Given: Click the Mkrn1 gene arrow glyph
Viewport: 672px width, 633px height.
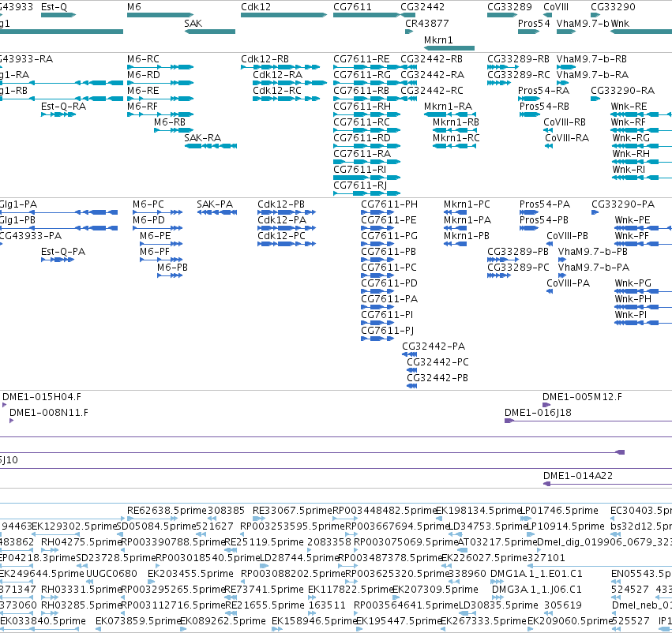Looking at the screenshot, I should point(449,48).
